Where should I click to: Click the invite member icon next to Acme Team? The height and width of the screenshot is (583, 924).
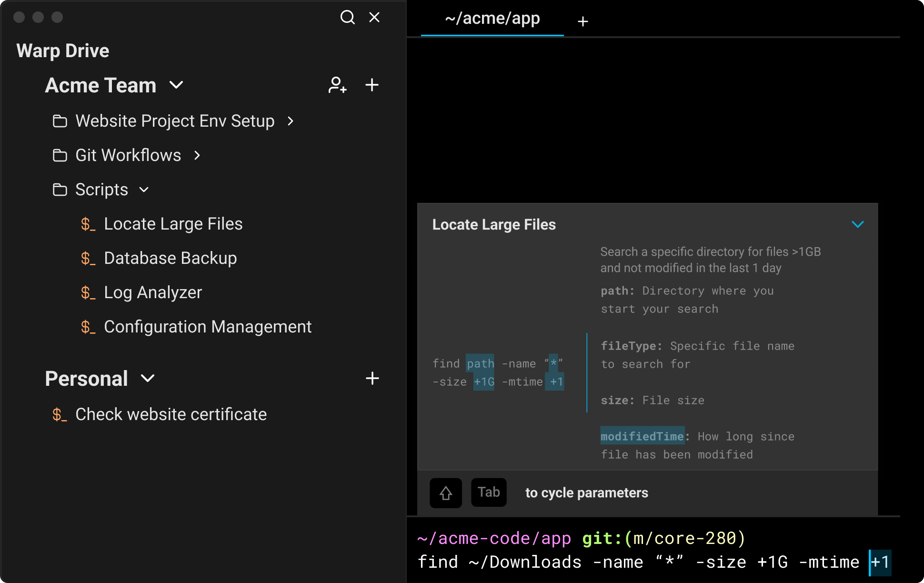(337, 85)
